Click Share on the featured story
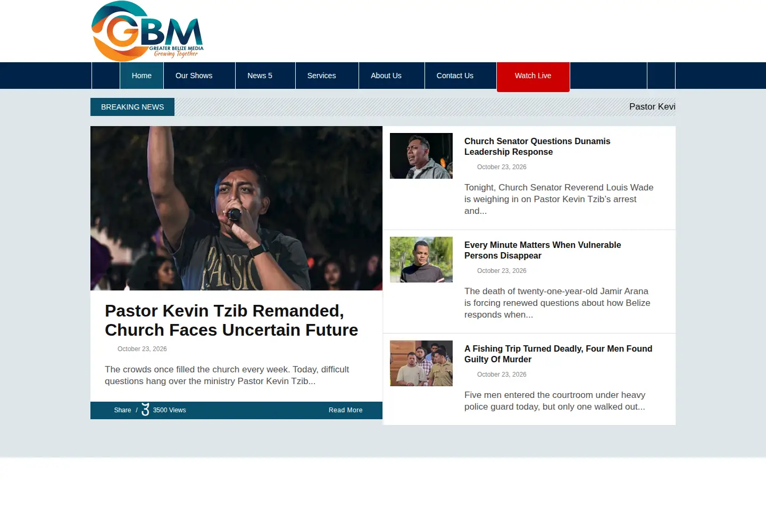Viewport: 766px width, 532px height. click(122, 410)
